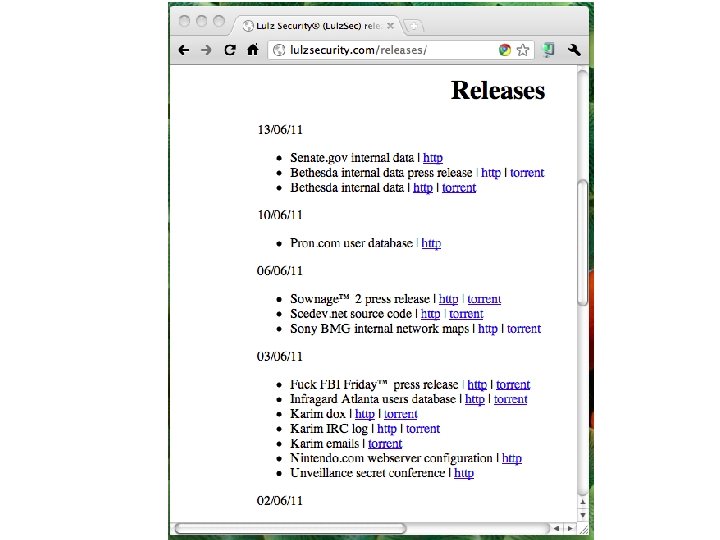Image resolution: width=720 pixels, height=540 pixels.
Task: Open Scedev.net source code http link
Action: coord(430,314)
